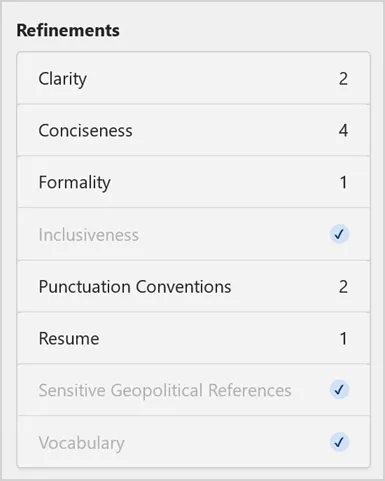385x481 pixels.
Task: Click the Clarity label text
Action: pyautogui.click(x=63, y=79)
